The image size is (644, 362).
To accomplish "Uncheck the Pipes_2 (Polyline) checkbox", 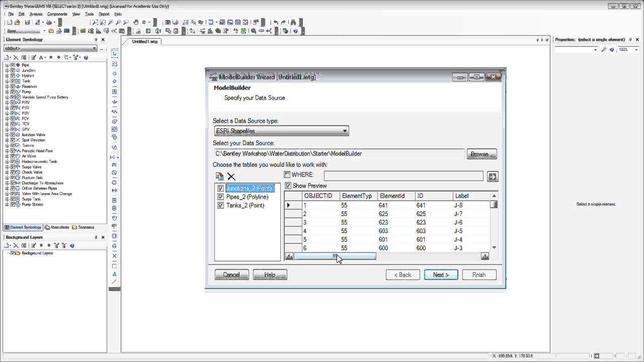I will pyautogui.click(x=220, y=197).
